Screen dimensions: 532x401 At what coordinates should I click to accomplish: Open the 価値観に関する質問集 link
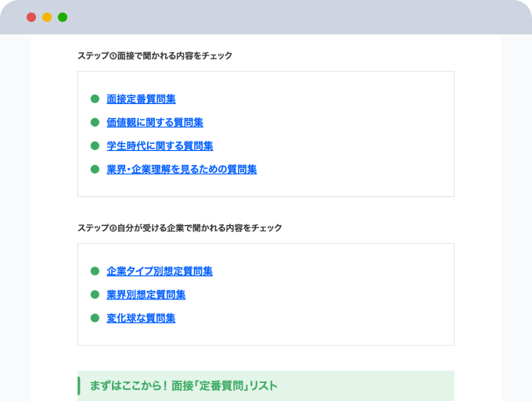[155, 123]
